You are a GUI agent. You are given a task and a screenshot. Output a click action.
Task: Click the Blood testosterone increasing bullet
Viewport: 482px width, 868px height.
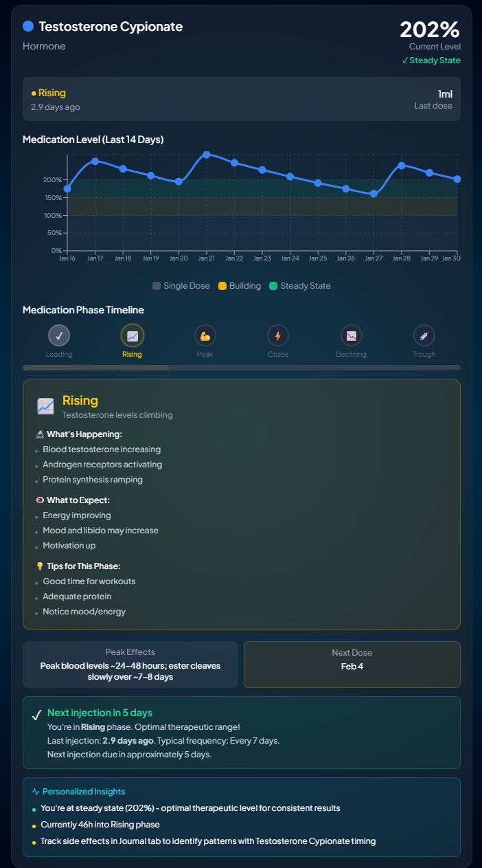coord(102,449)
